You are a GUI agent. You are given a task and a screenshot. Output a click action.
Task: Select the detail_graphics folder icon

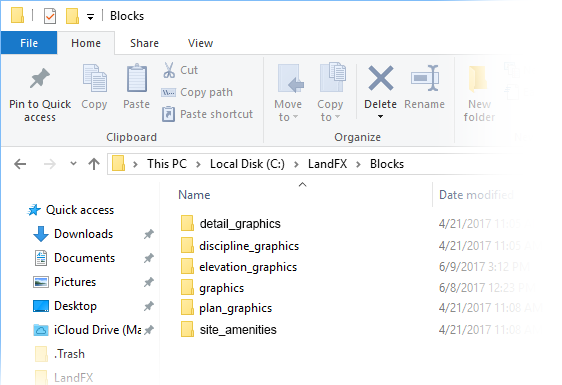coord(187,223)
